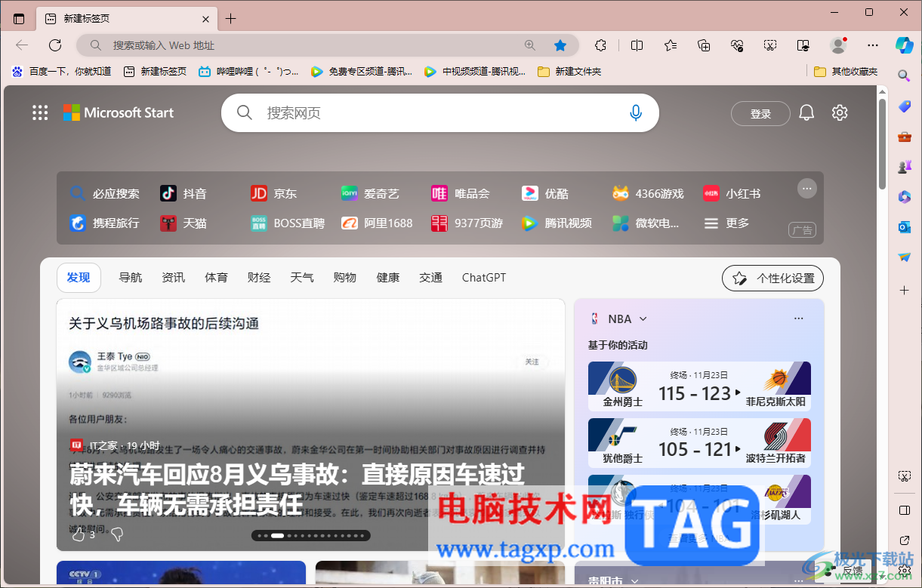Open the Warriors vs Suns game card
This screenshot has height=588, width=922.
tap(699, 386)
